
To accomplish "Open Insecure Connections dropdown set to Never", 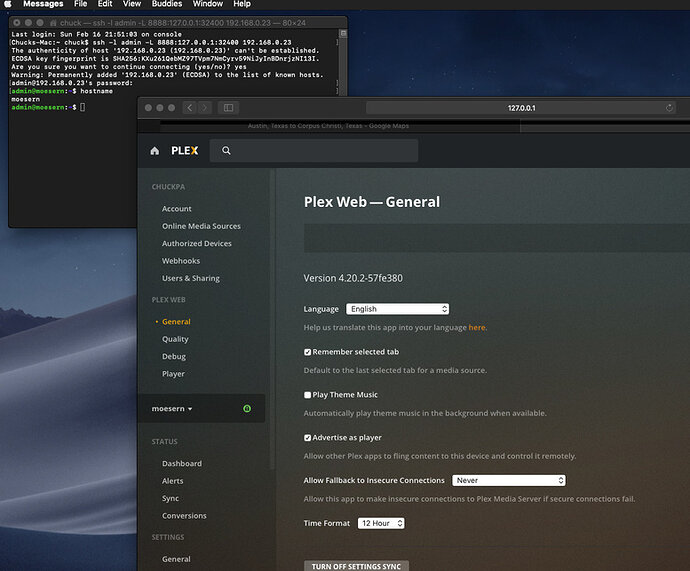I will 509,480.
